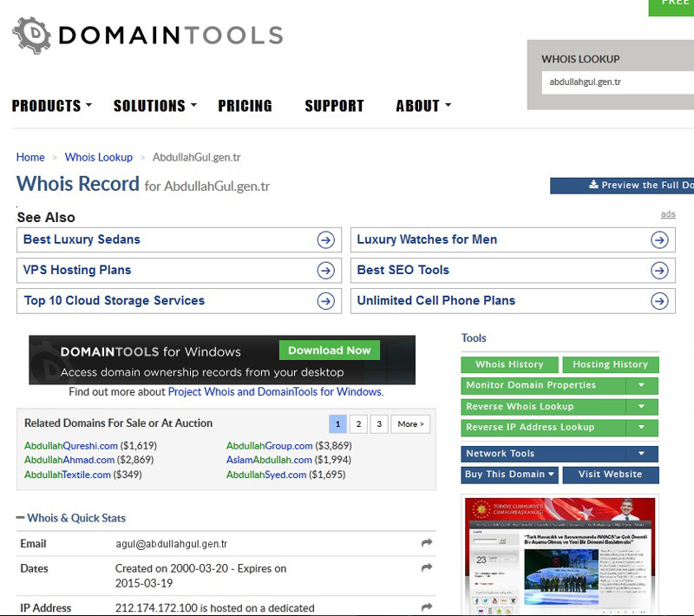The width and height of the screenshot is (694, 616).
Task: Collapse the Whois & Quick Stats section
Action: 21,518
